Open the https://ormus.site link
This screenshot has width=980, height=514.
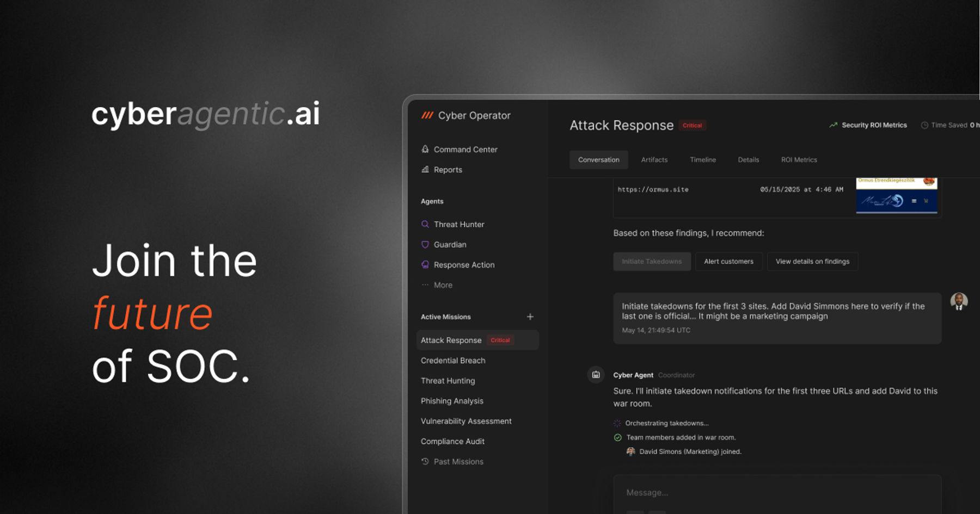[x=653, y=189]
